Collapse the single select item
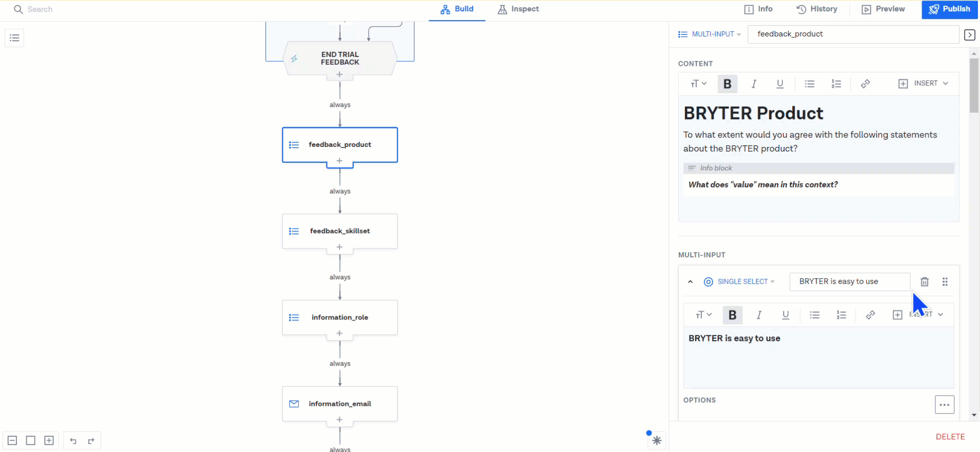The width and height of the screenshot is (980, 452). pyautogui.click(x=691, y=281)
